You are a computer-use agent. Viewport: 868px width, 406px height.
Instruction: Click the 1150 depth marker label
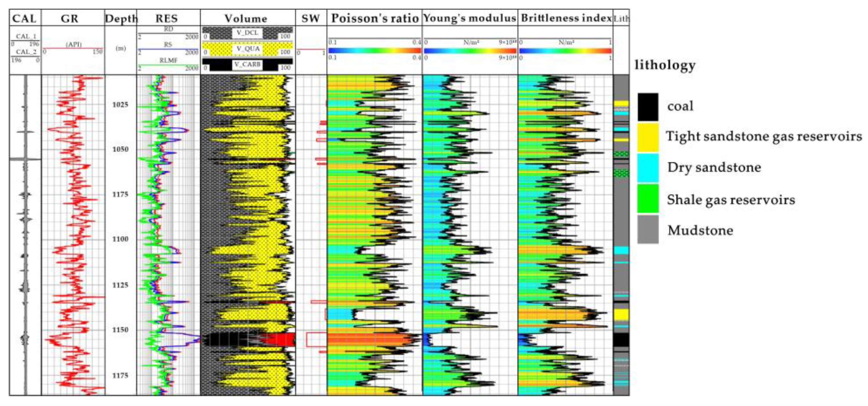point(120,330)
